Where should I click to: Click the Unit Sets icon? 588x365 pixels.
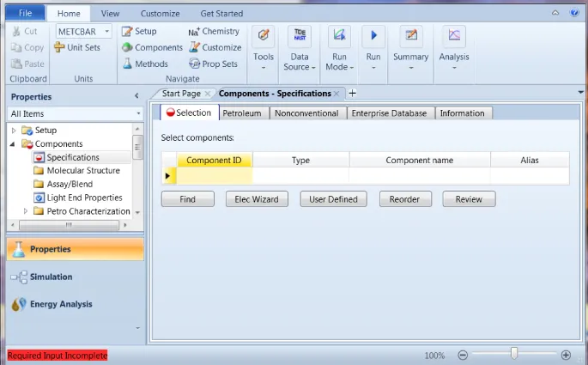59,47
